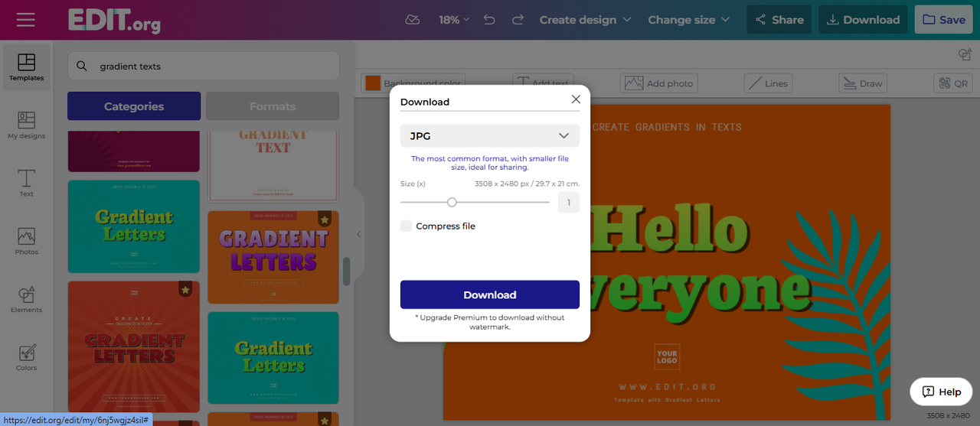
Task: Switch to the Formats tab
Action: click(273, 106)
